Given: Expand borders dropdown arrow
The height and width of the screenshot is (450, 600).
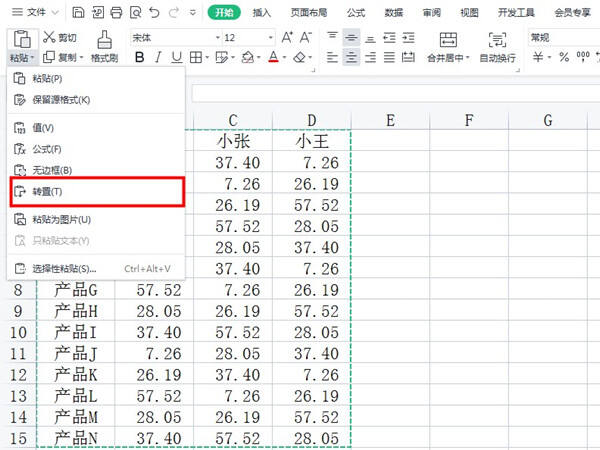Looking at the screenshot, I should point(207,58).
